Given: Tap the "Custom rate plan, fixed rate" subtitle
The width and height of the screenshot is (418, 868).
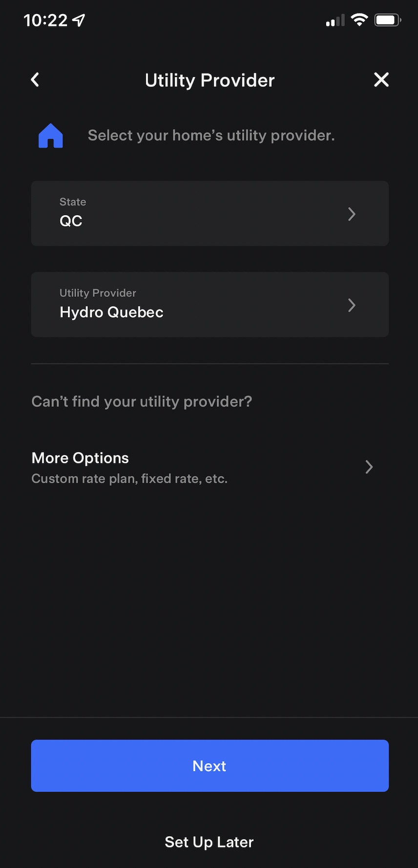Looking at the screenshot, I should coord(129,478).
